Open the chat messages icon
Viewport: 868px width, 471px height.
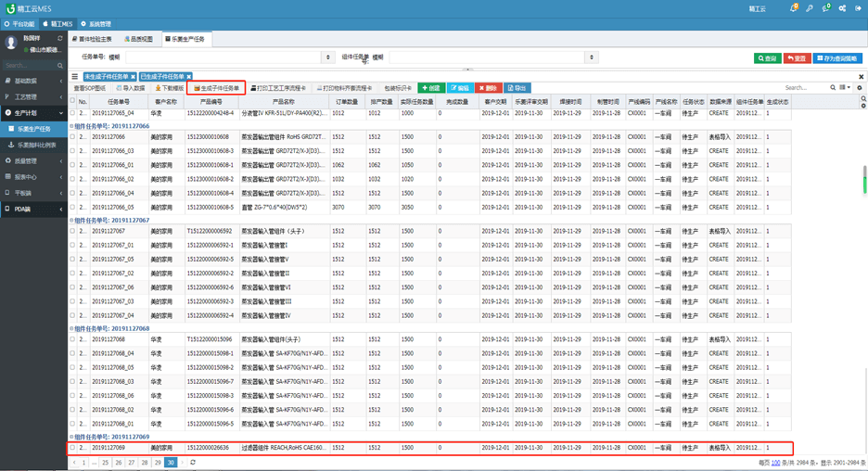(x=826, y=8)
